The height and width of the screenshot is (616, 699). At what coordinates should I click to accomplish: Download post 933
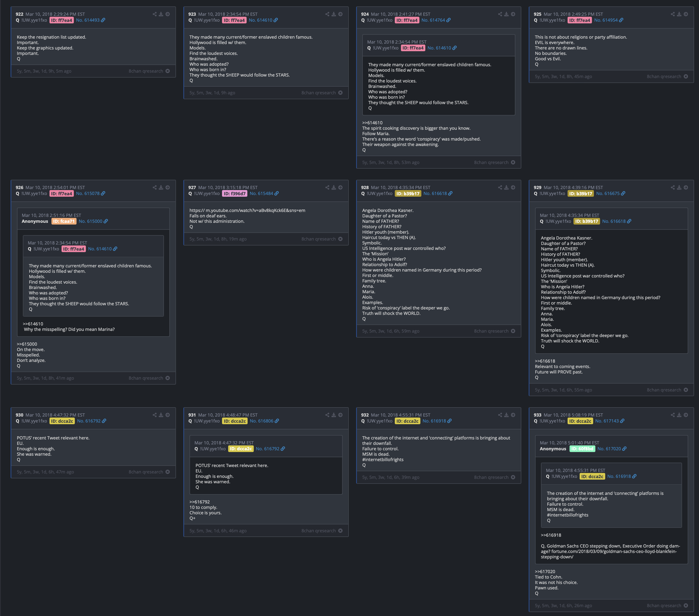[679, 415]
